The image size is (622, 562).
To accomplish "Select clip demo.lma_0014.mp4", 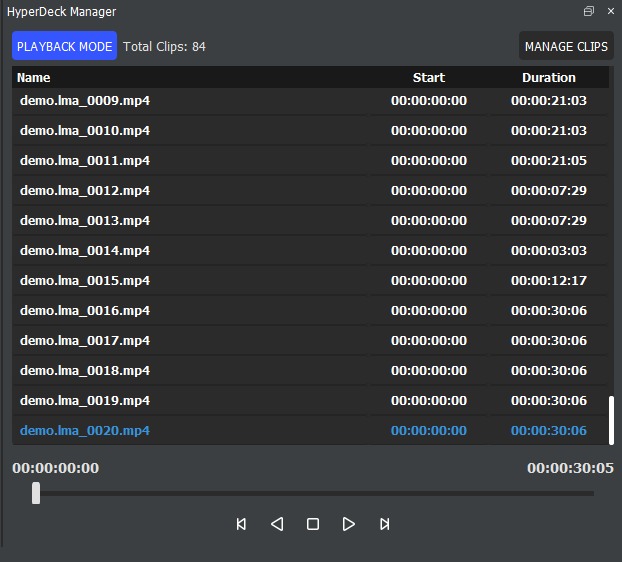I will 310,251.
